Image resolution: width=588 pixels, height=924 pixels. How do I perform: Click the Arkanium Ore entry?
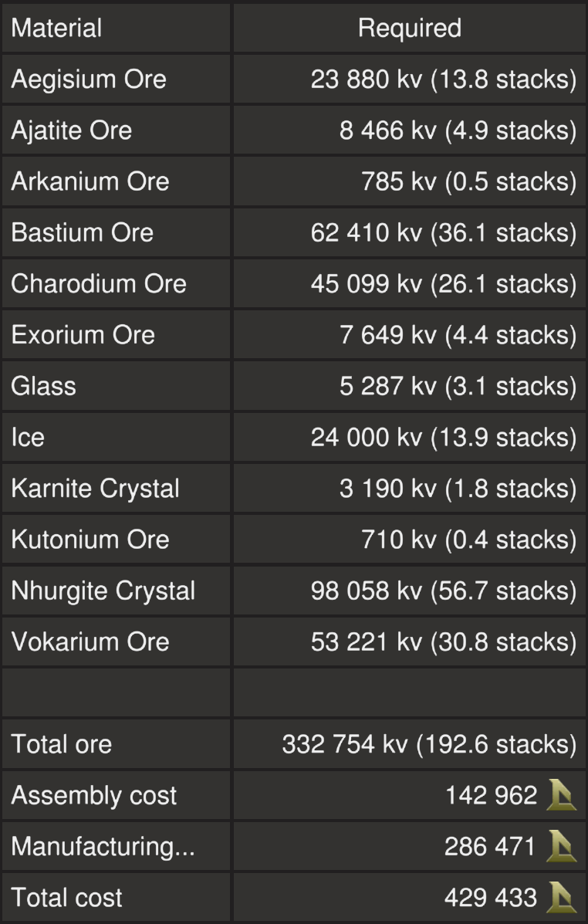[90, 181]
